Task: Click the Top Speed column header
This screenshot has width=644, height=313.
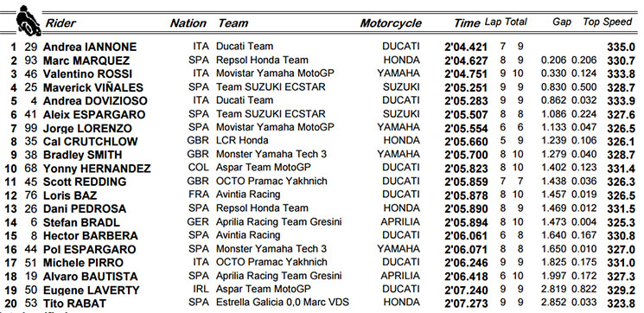Action: [x=608, y=22]
